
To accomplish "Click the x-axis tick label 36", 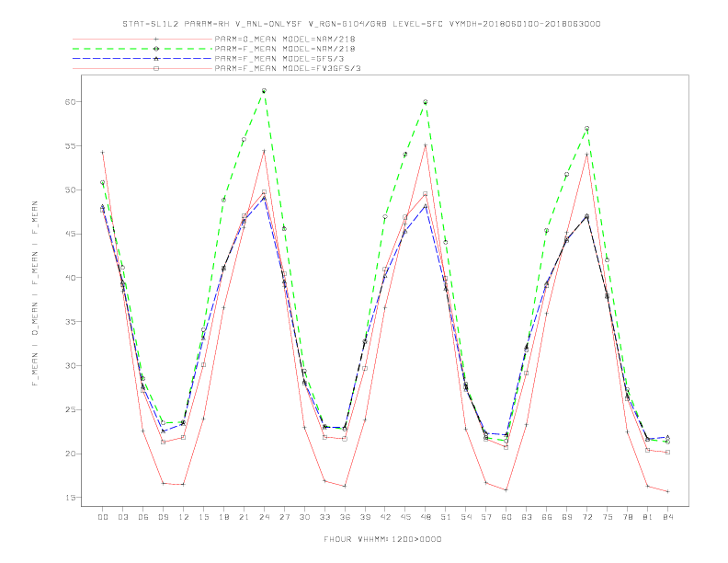I will tap(345, 517).
